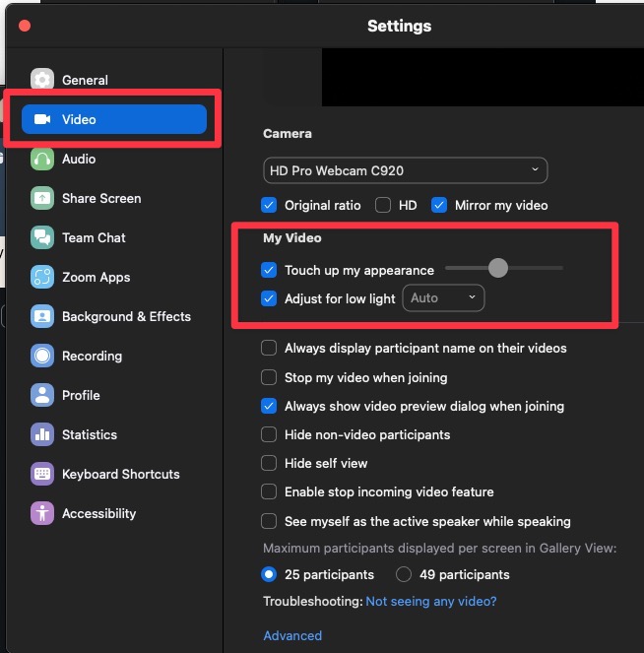
Task: Click the Team Chat bubbles icon
Action: 42,237
